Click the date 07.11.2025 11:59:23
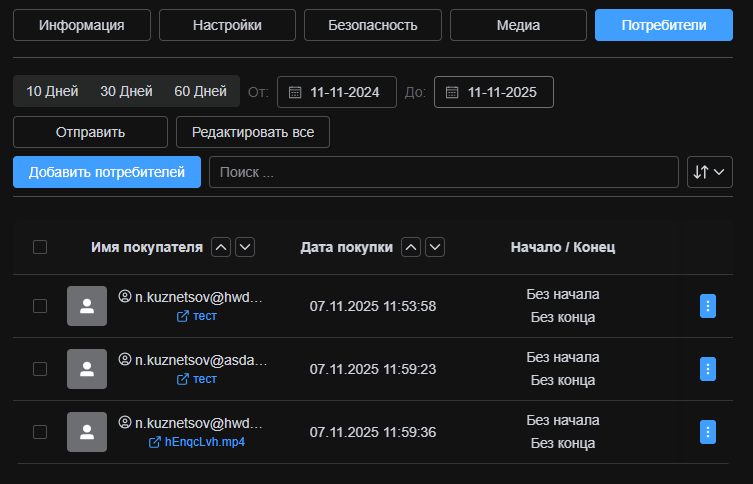The height and width of the screenshot is (484, 753). 373,369
